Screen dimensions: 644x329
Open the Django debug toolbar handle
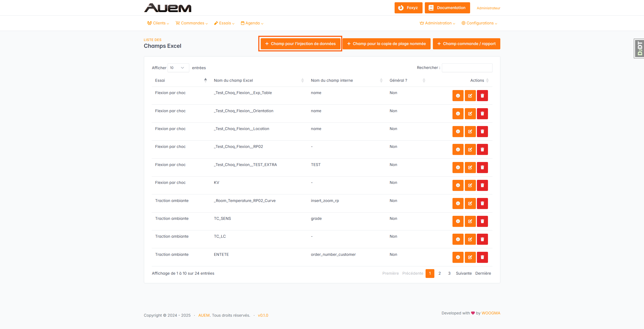[x=639, y=49]
